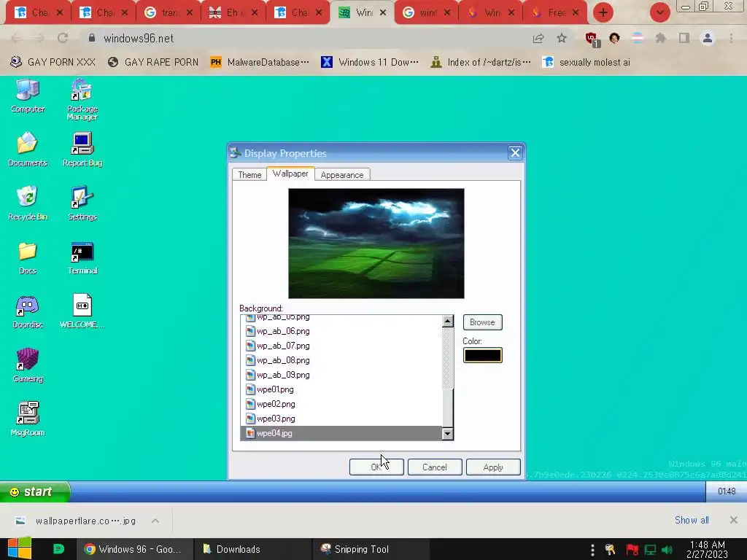Open the Chrome extensions puzzle icon

660,38
